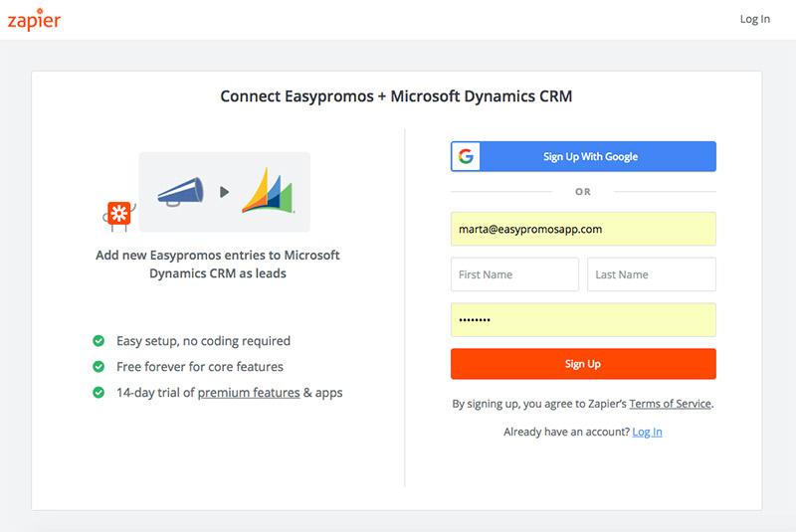Viewport: 796px width, 532px height.
Task: Click Easy setup, no coding required text
Action: coord(204,341)
